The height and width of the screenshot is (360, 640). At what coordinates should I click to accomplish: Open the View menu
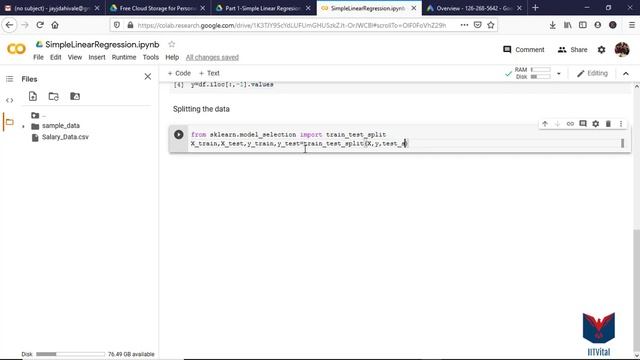click(x=75, y=57)
